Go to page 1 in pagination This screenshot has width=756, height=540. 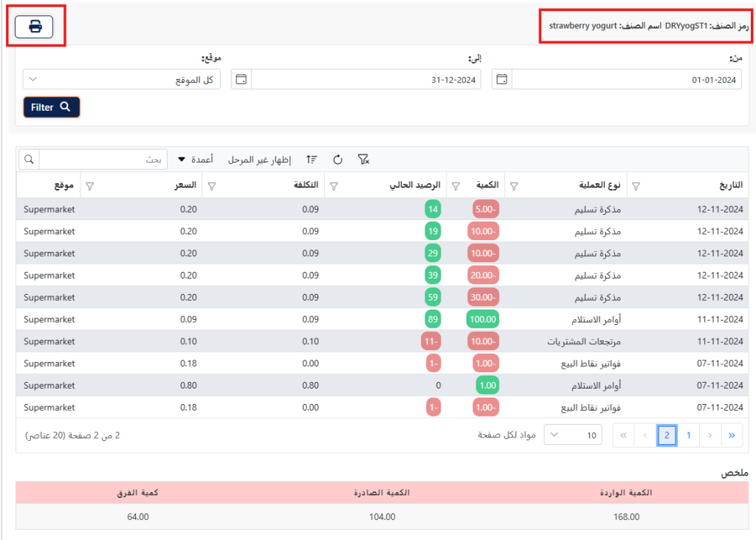point(688,435)
